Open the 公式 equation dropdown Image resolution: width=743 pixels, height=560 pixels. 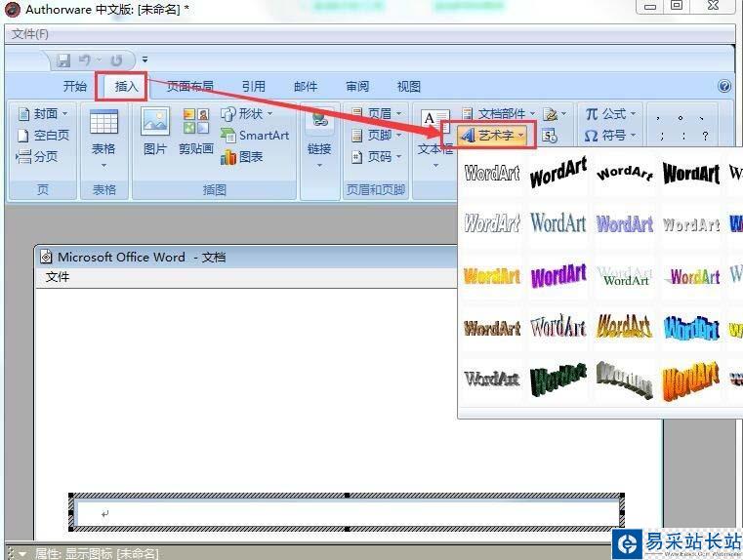click(610, 113)
